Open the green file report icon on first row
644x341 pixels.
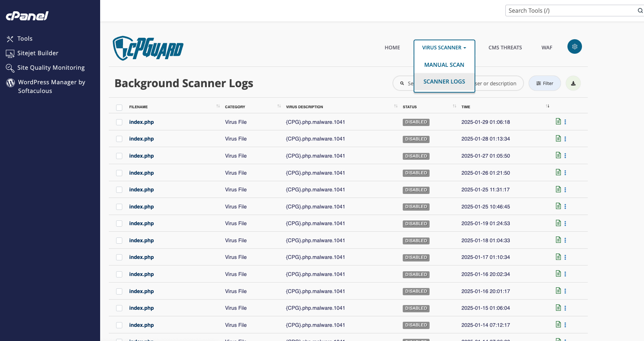[558, 121]
